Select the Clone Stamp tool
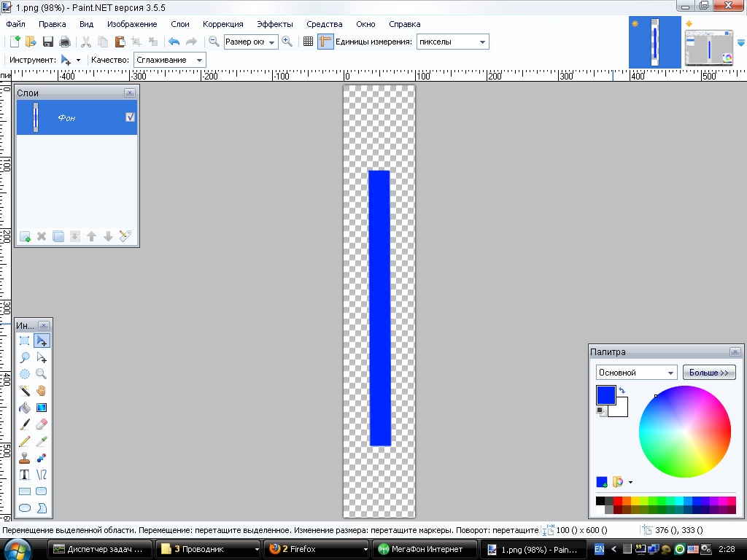This screenshot has height=560, width=747. coord(24,458)
